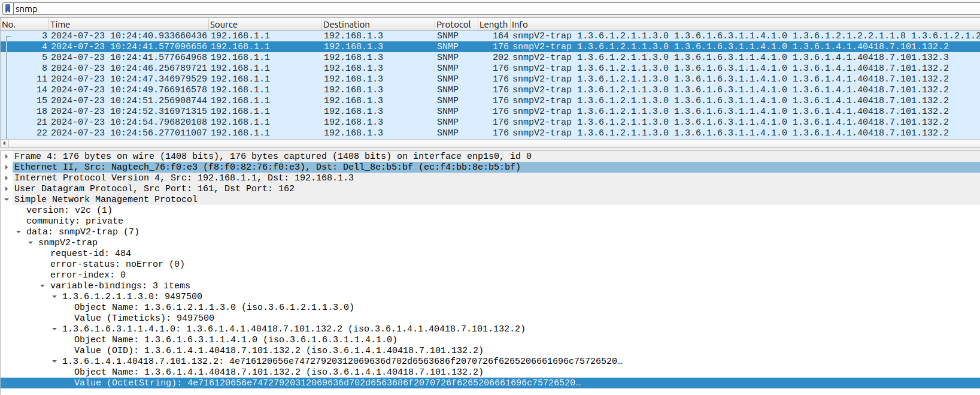
Task: Select packet number 11 row
Action: pos(490,79)
